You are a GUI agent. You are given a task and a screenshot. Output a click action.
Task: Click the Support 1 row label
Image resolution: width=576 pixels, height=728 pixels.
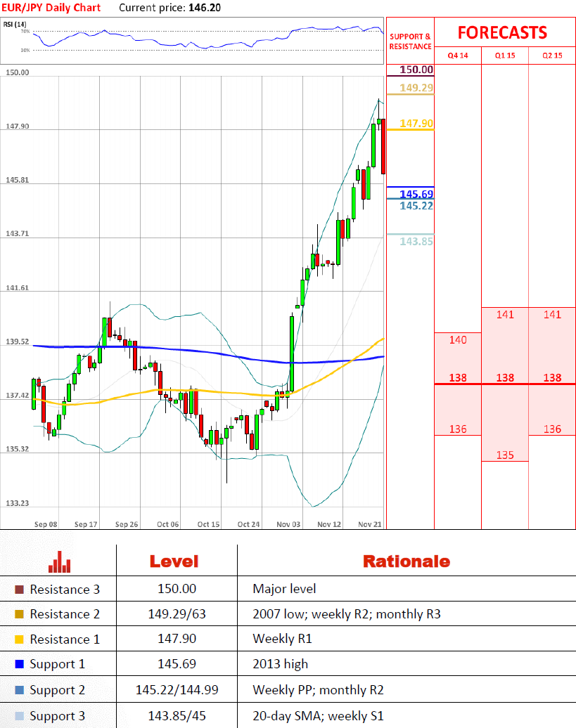click(x=57, y=664)
